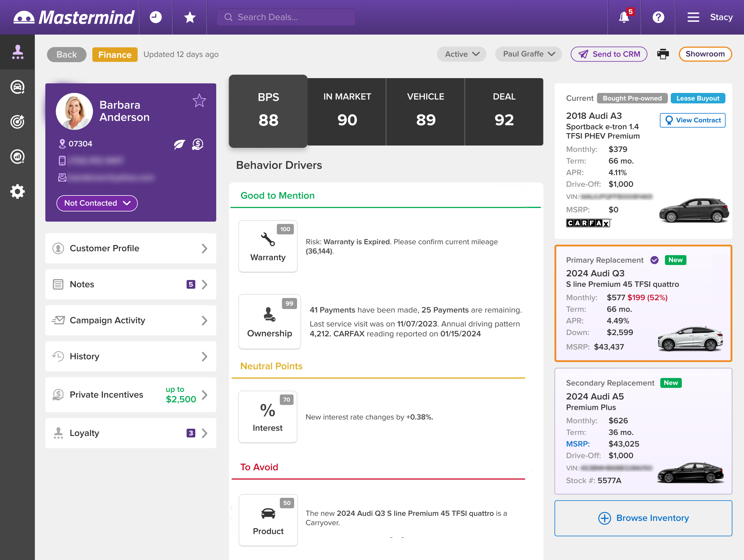This screenshot has height=560, width=744.
Task: Click inside the Search Deals field
Action: tap(286, 17)
